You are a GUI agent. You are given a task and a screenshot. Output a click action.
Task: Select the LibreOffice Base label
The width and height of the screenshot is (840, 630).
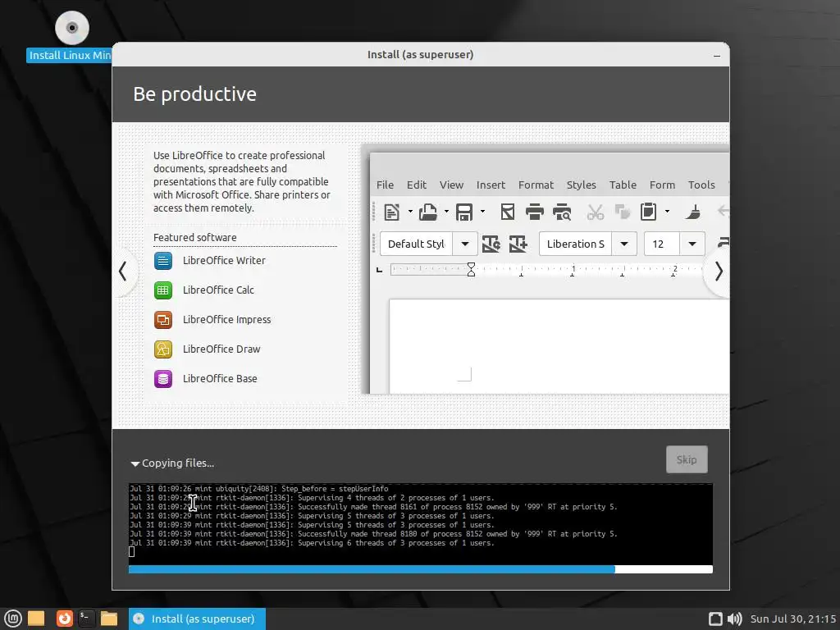pos(220,379)
